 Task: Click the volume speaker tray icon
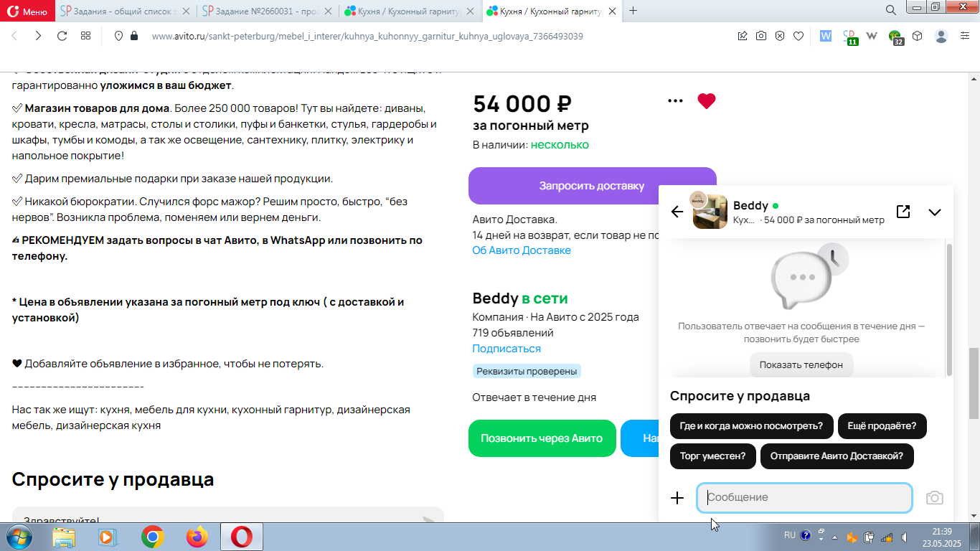(x=905, y=537)
